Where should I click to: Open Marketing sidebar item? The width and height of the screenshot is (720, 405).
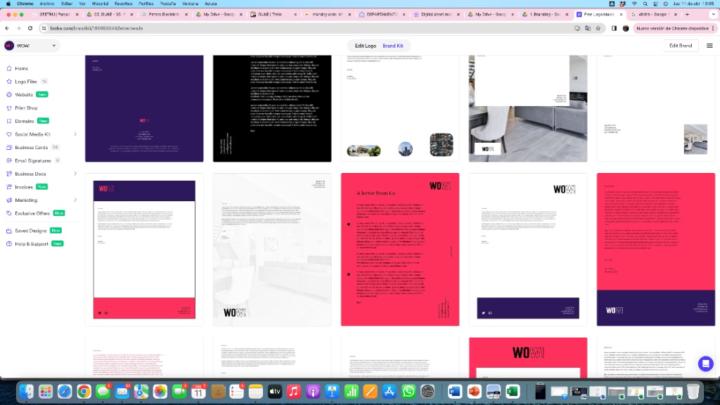pos(26,200)
